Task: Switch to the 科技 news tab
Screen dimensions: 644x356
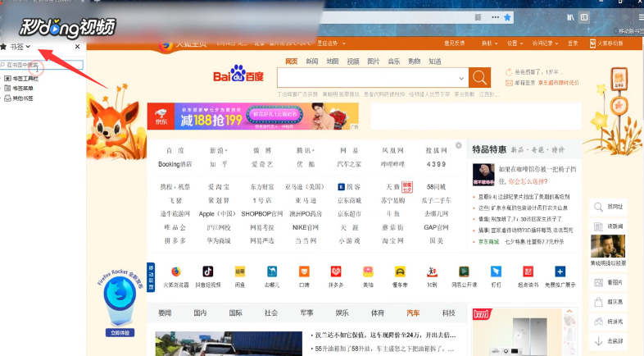Action: [448, 313]
